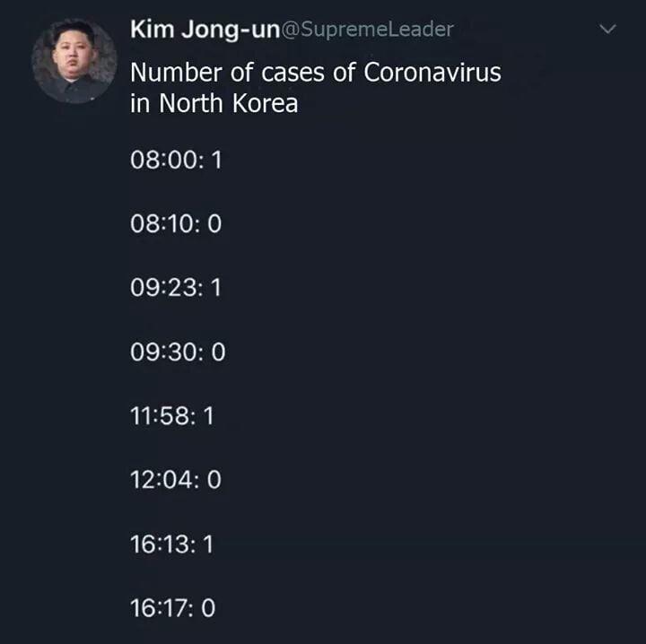Click the case count after 16:17

[208, 608]
